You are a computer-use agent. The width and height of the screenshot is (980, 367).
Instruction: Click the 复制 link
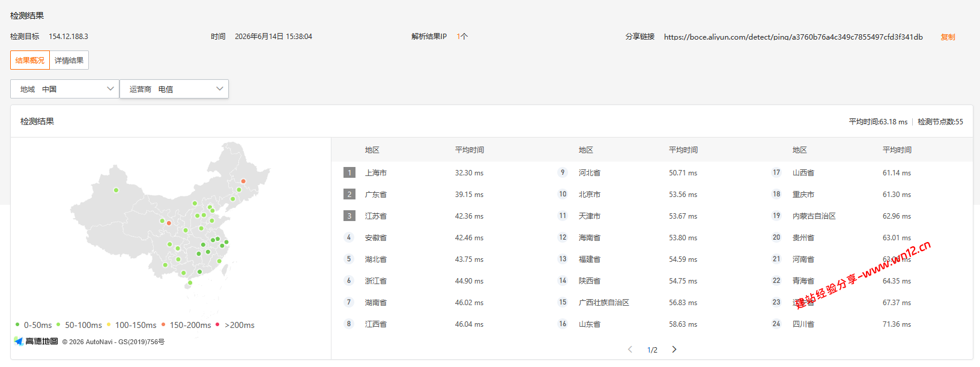[x=948, y=37]
